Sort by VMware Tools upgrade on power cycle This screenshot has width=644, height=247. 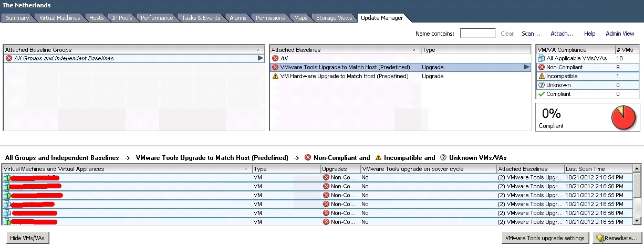(x=428, y=169)
